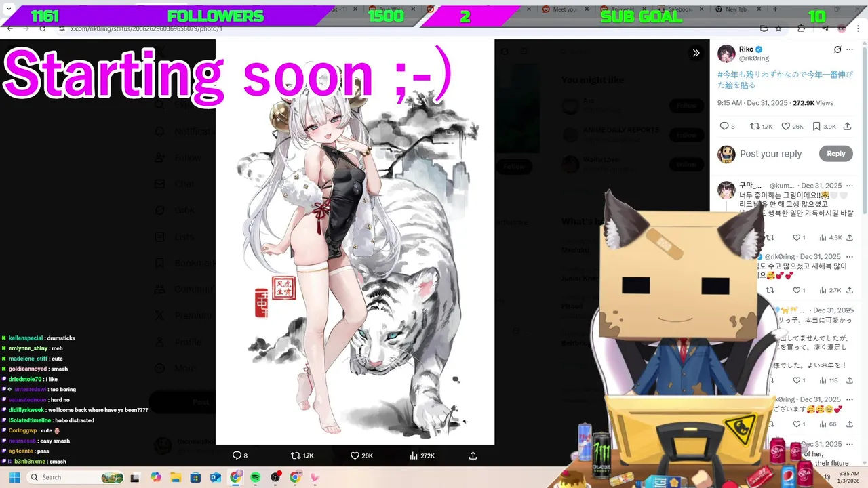868x488 pixels.
Task: Open Microsoft Store on the taskbar
Action: click(195, 477)
